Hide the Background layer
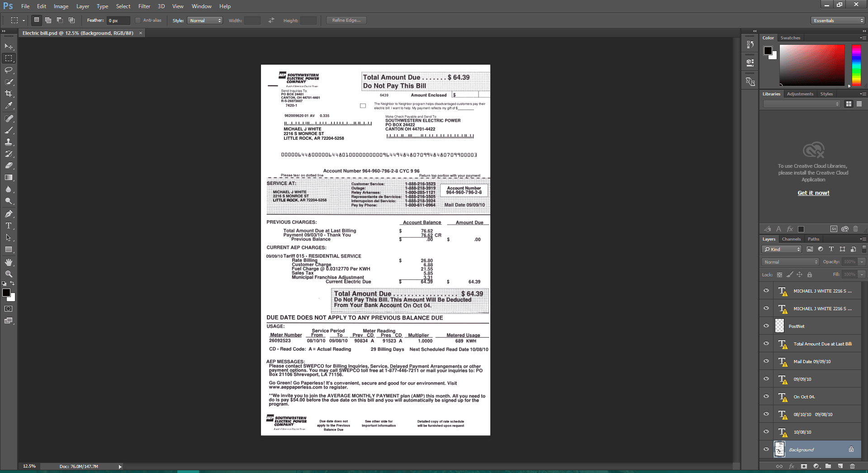This screenshot has width=868, height=473. [766, 449]
